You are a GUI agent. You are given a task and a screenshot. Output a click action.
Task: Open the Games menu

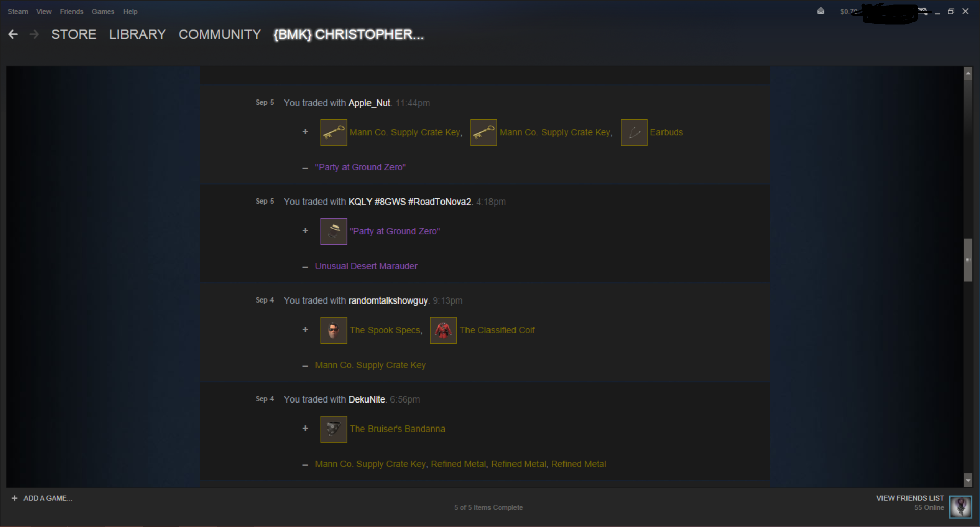pos(103,11)
